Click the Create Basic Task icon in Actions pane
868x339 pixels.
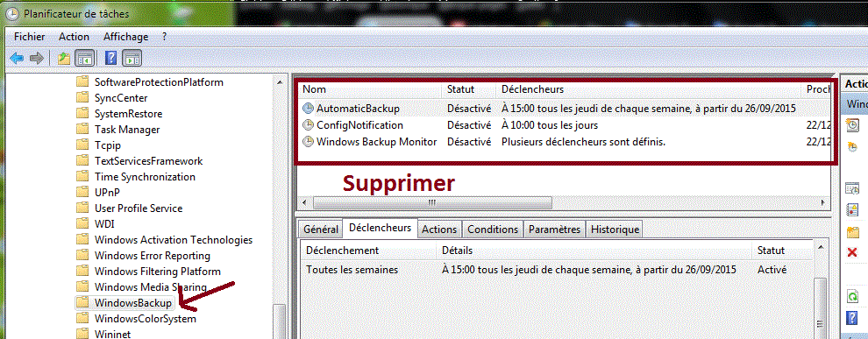point(853,125)
